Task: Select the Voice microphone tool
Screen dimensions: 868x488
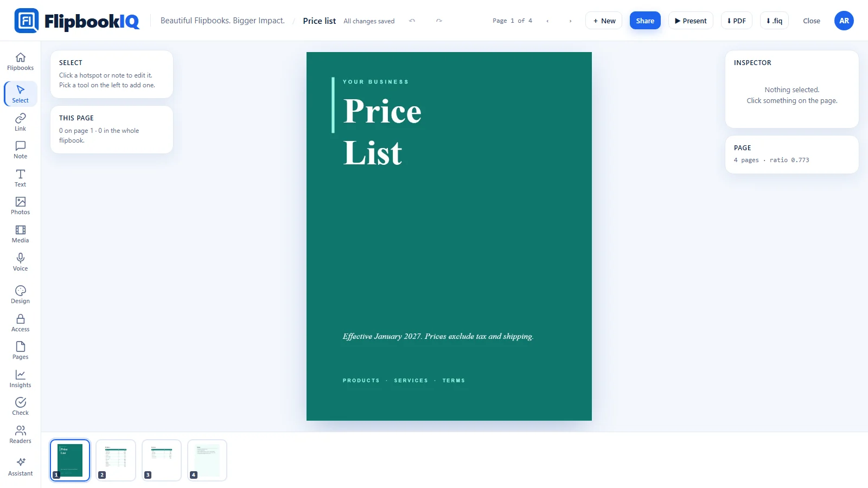Action: coord(20,262)
